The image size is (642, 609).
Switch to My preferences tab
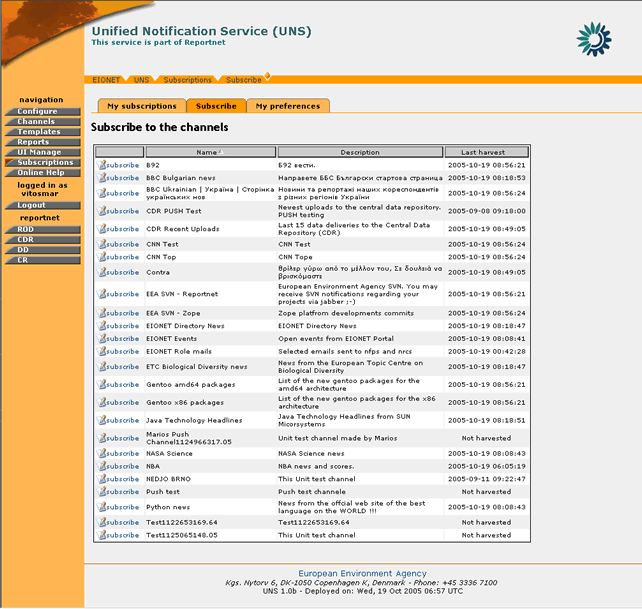point(288,106)
